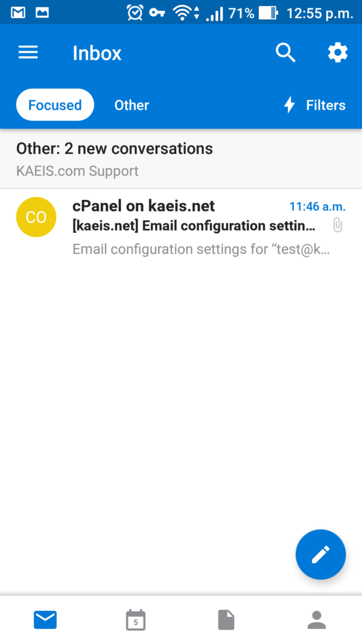Switch to the Other inbox

132,105
